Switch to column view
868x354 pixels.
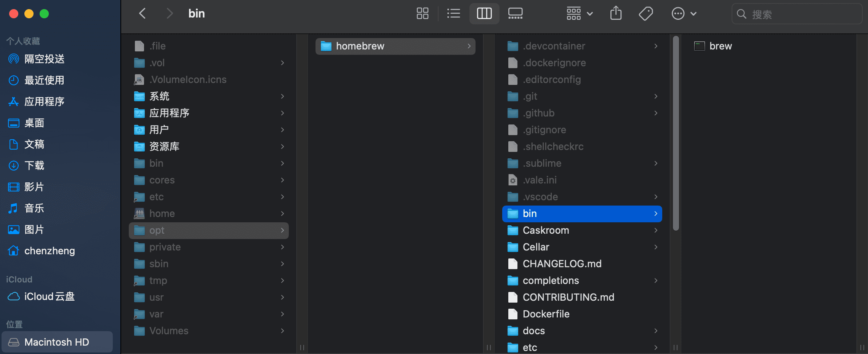tap(484, 14)
